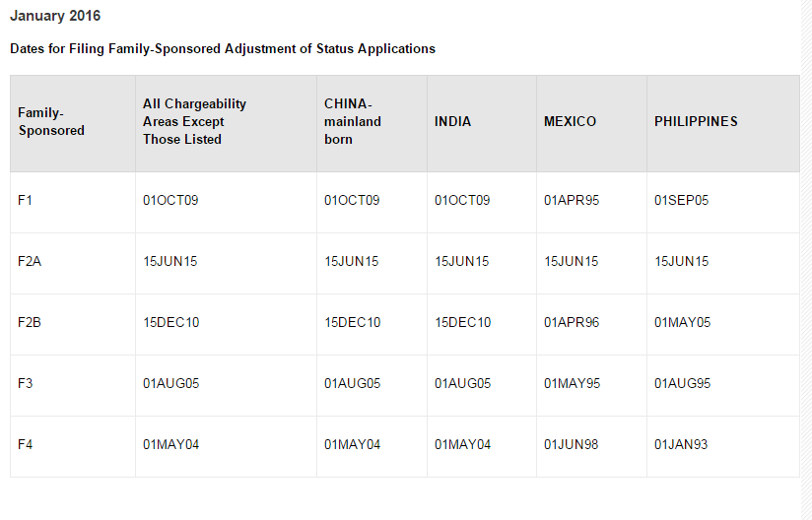
Task: Click F2B Philippines date 01MAY05
Action: tap(682, 322)
